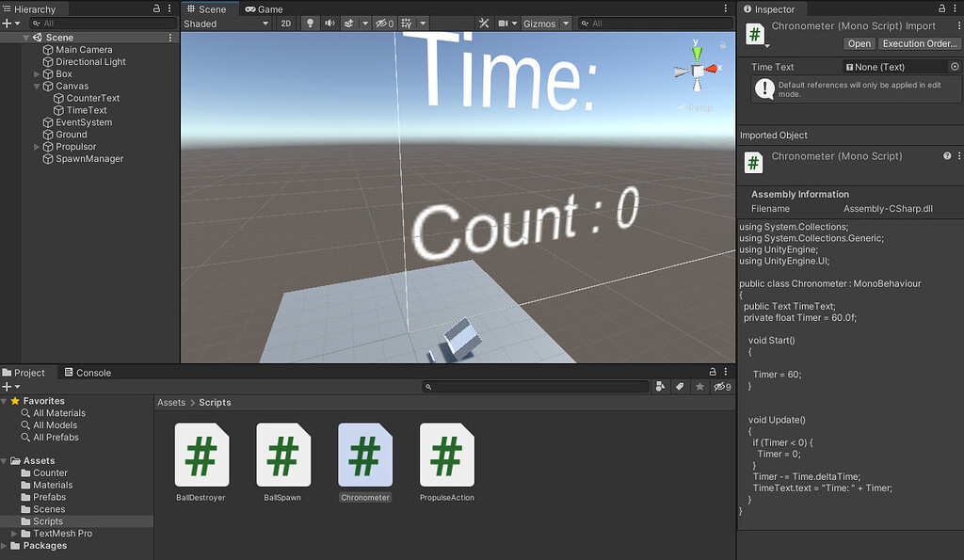Click the search-by-type icon in Project toolbar
Screen dimensions: 964x560
[x=660, y=387]
